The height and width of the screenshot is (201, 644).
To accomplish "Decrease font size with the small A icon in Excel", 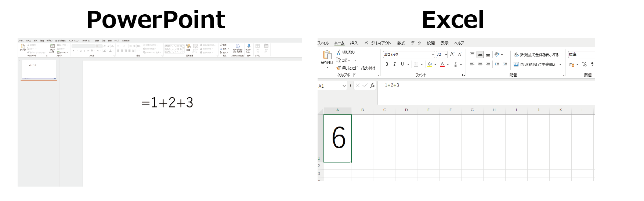I will click(x=460, y=54).
